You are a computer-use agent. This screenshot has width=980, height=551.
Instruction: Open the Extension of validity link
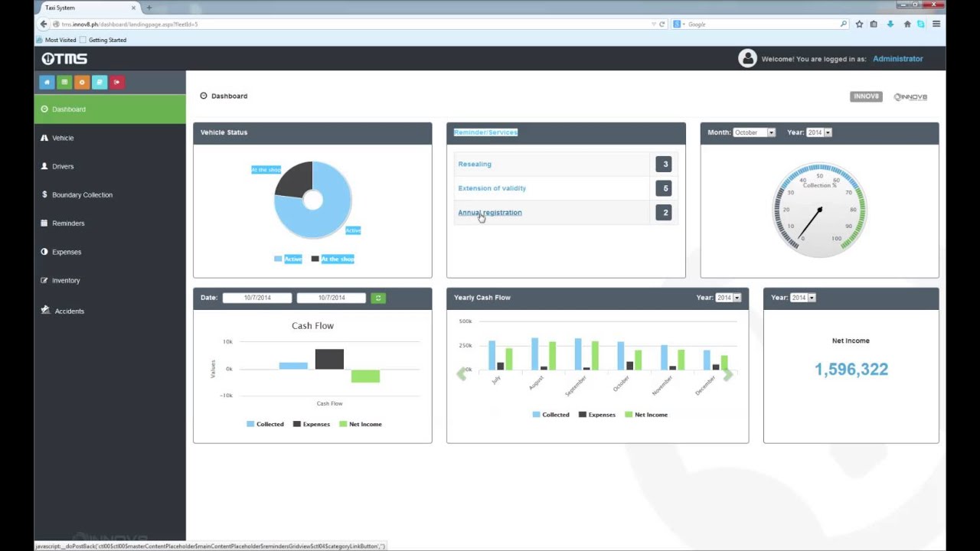(x=492, y=188)
